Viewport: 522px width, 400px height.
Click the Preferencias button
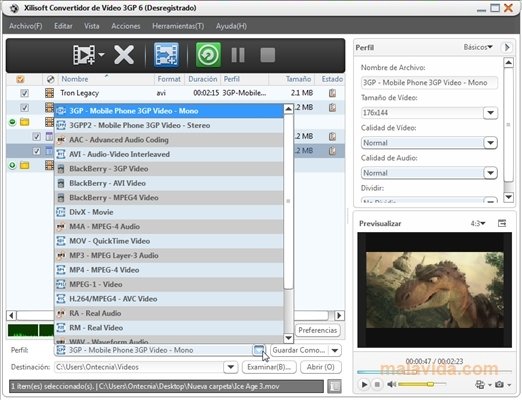[318, 330]
